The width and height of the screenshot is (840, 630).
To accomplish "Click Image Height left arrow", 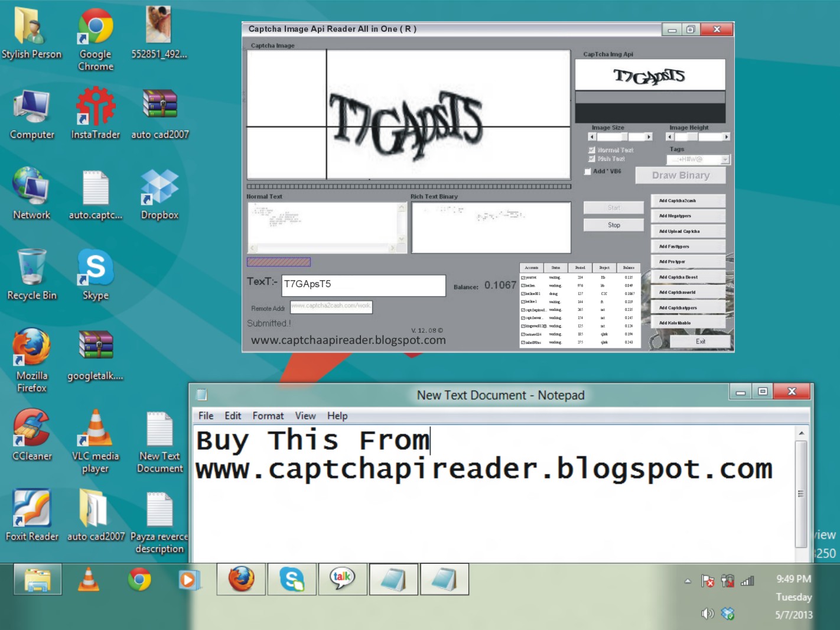I will click(669, 137).
